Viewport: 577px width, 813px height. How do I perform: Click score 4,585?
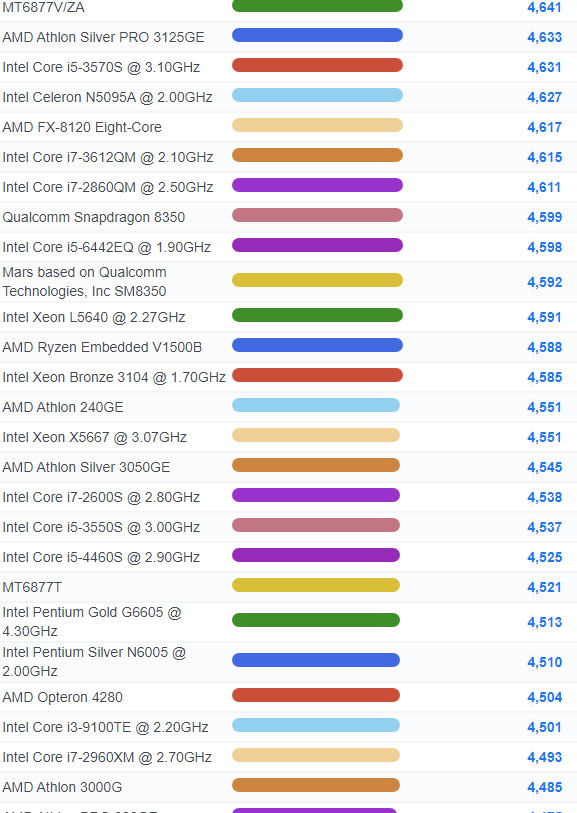point(544,377)
